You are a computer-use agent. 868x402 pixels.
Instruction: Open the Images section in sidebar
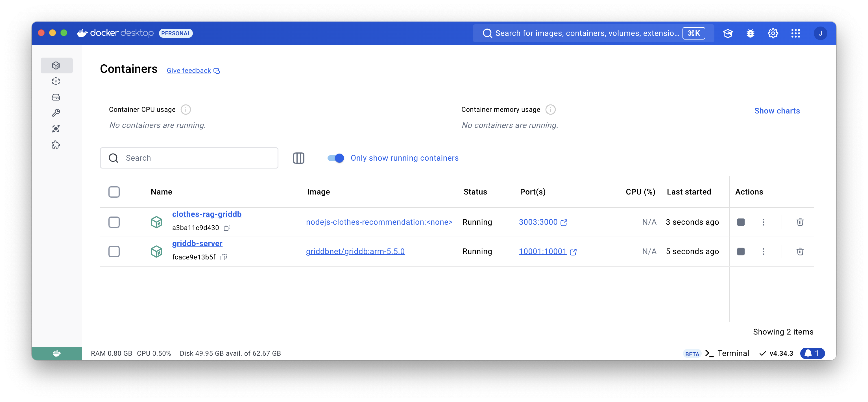click(x=56, y=81)
